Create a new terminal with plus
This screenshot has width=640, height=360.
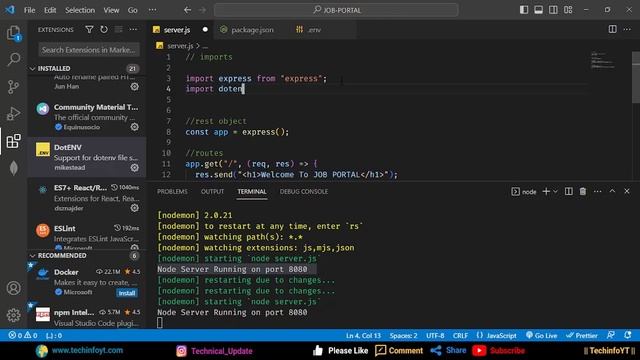[x=546, y=191]
